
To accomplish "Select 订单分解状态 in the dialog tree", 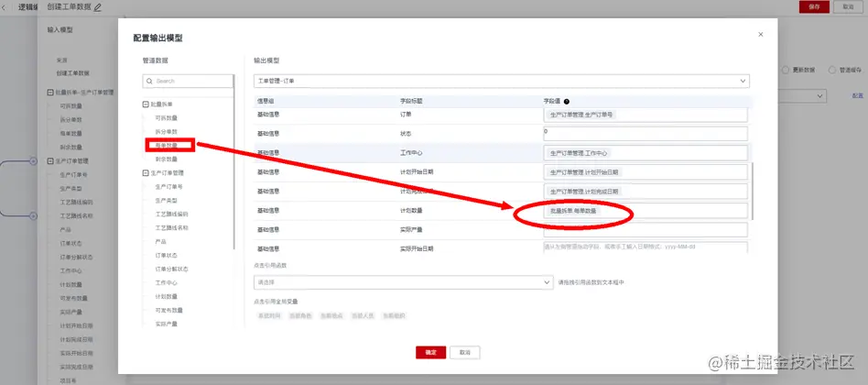I will pos(171,269).
